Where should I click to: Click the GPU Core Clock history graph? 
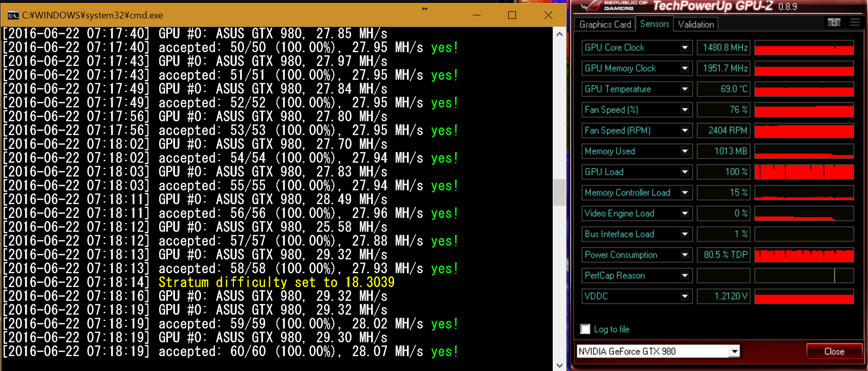tap(804, 48)
